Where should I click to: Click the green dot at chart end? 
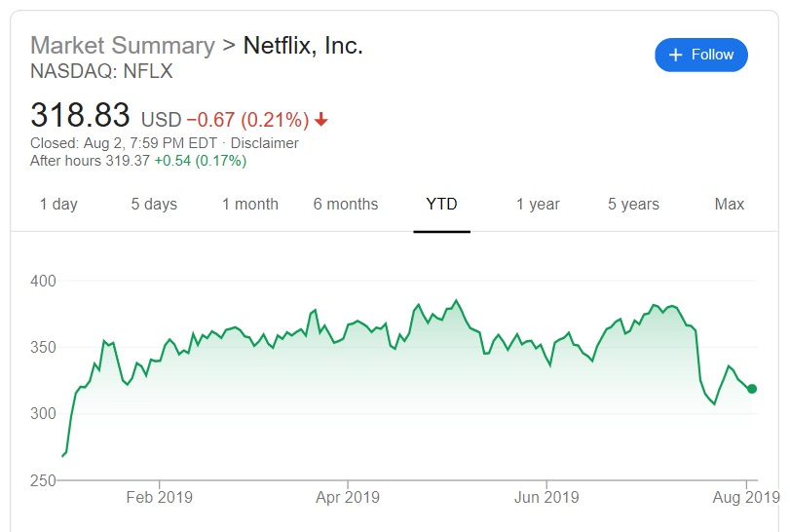752,389
